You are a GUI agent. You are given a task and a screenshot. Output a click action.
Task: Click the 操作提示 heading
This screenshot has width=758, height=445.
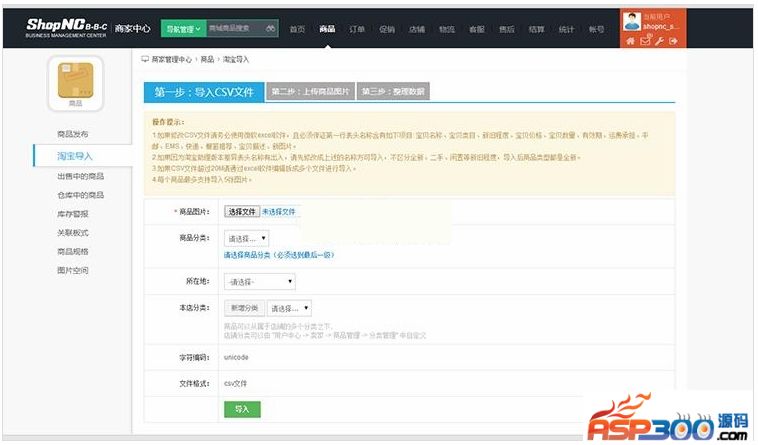(168, 122)
